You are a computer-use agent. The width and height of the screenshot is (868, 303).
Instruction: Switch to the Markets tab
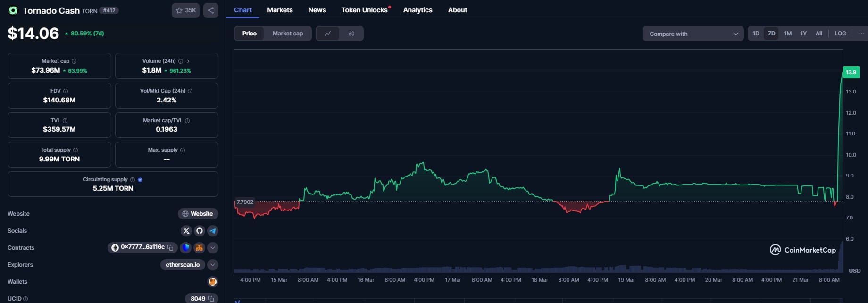280,10
